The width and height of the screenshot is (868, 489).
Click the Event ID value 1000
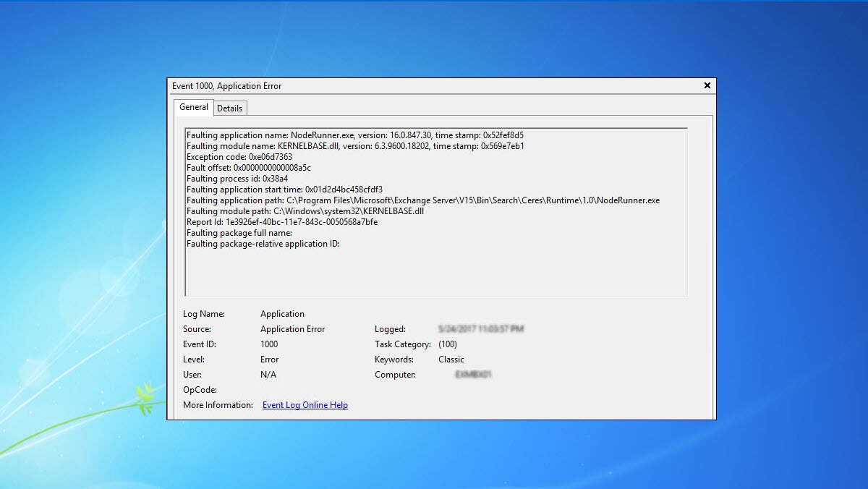coord(269,344)
